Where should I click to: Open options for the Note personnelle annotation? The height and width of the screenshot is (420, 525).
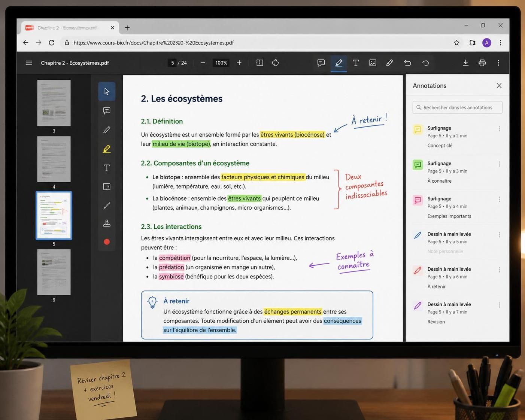tap(499, 235)
